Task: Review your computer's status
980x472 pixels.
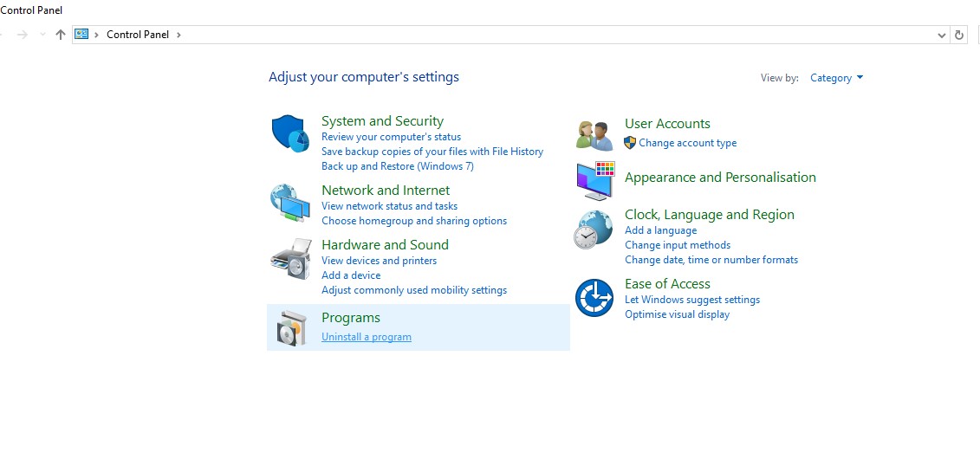Action: 392,137
